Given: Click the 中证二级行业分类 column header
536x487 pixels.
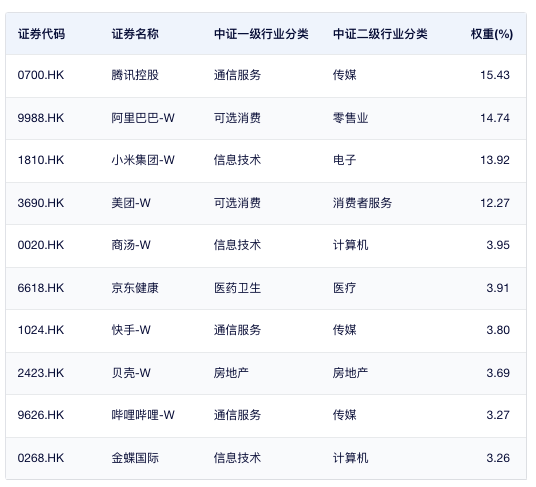Looking at the screenshot, I should (x=380, y=34).
